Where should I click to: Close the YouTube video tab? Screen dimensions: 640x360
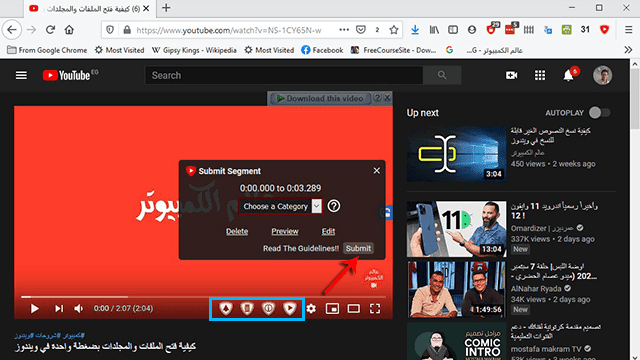click(146, 8)
